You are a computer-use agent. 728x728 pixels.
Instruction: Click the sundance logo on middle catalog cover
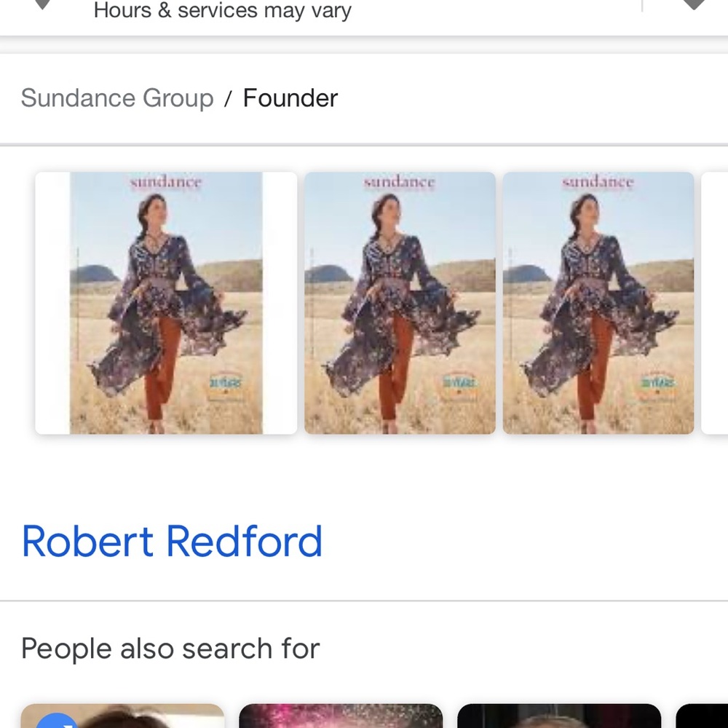pos(399,182)
